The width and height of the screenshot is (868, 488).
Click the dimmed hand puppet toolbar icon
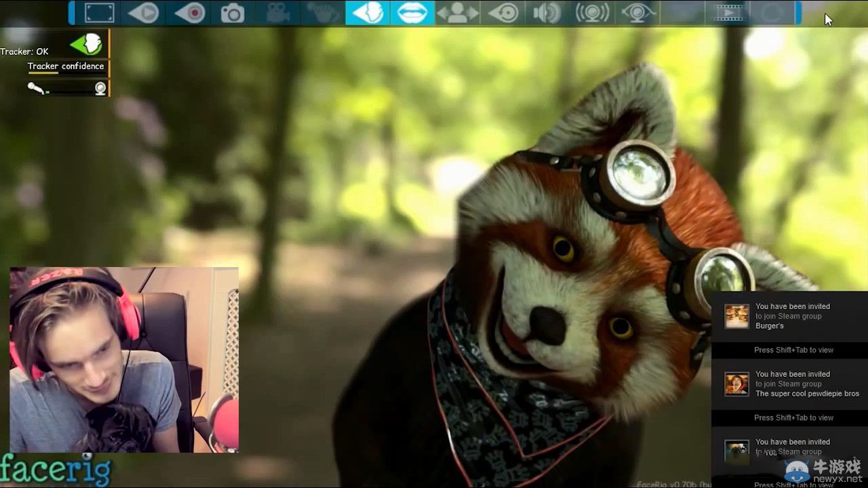coord(323,13)
